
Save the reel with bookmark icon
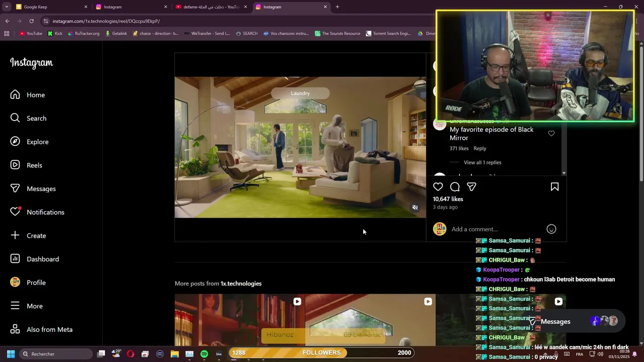pyautogui.click(x=554, y=187)
